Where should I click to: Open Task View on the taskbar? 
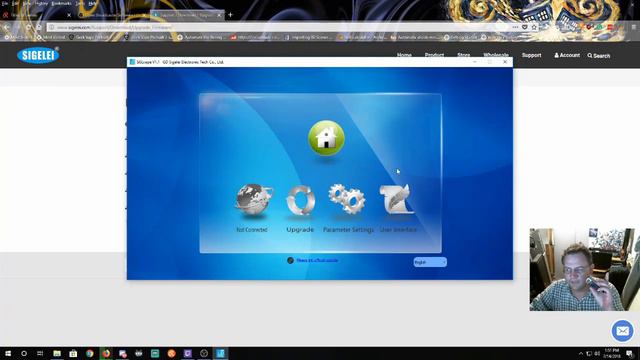pyautogui.click(x=40, y=353)
